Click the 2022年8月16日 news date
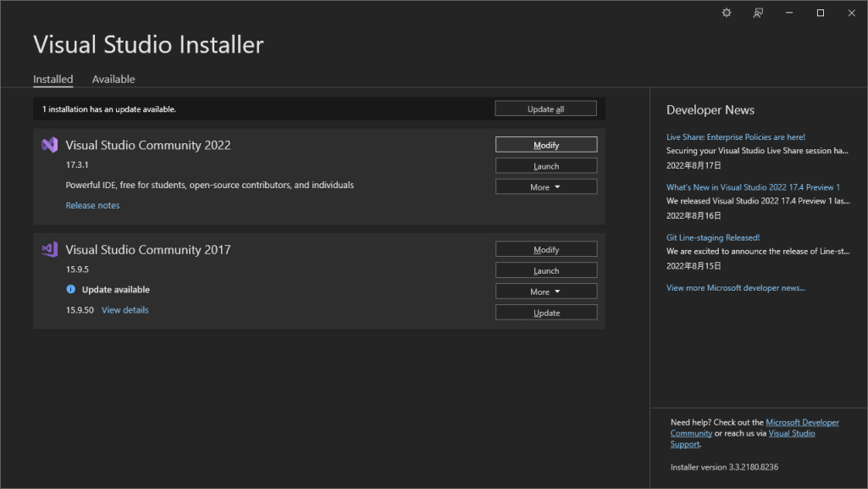The width and height of the screenshot is (868, 489). (x=694, y=215)
